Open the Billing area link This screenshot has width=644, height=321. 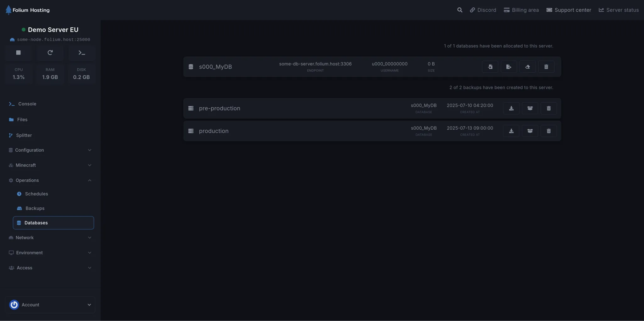click(x=521, y=10)
